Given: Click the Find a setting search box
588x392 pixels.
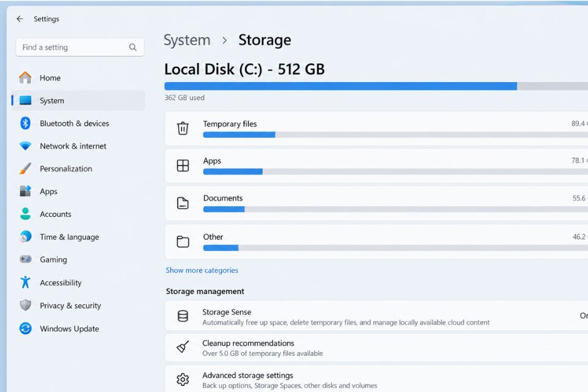Looking at the screenshot, I should point(80,47).
